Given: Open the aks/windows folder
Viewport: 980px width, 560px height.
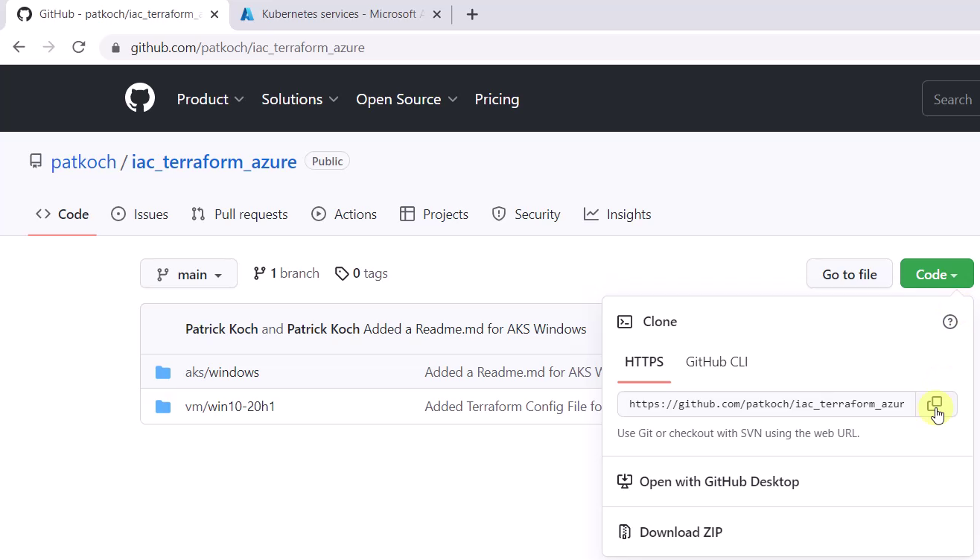Looking at the screenshot, I should [x=222, y=372].
